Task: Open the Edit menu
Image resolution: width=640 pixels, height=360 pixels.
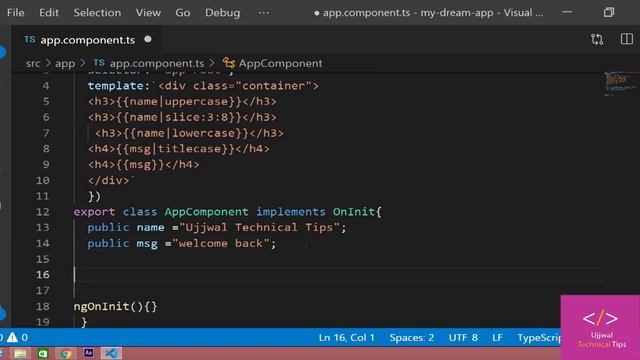Action: click(49, 13)
